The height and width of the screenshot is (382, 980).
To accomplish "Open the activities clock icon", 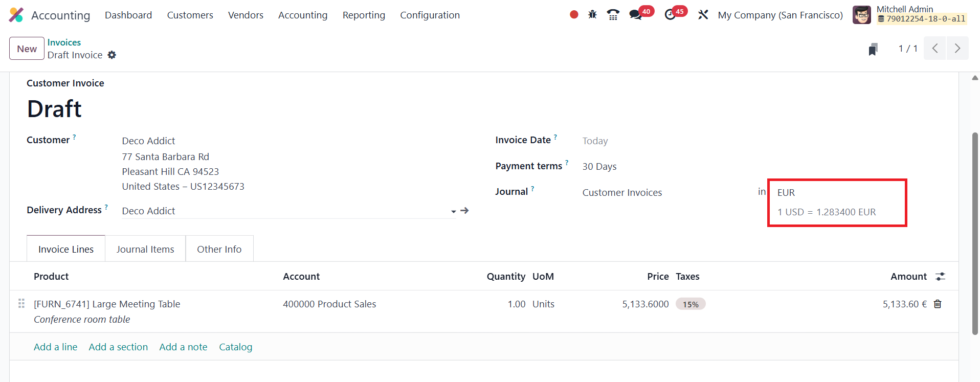I will [x=670, y=15].
